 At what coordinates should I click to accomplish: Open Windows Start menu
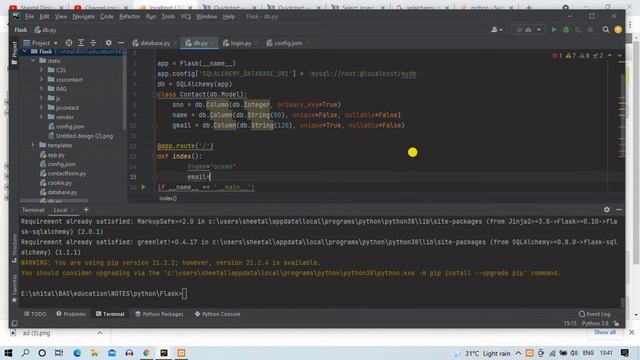8,353
